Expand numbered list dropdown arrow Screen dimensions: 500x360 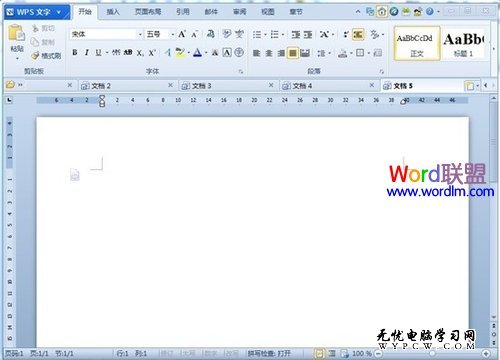coord(283,34)
